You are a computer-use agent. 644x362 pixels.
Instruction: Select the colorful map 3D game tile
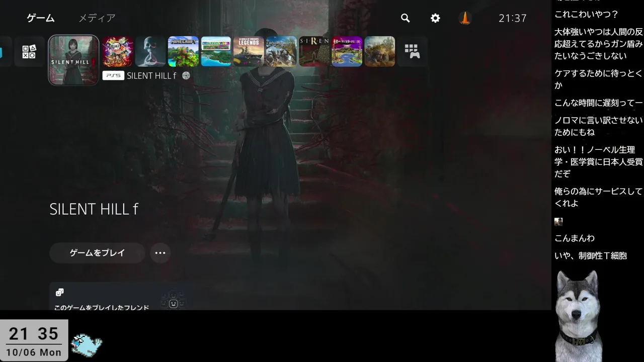(x=347, y=51)
